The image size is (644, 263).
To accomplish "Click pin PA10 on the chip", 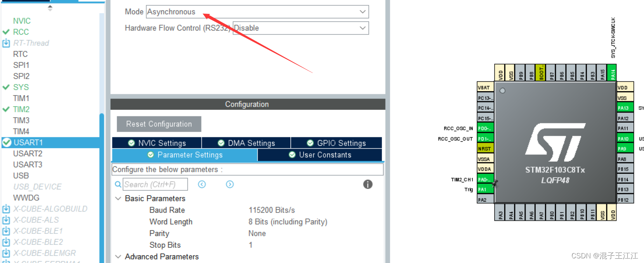I will (625, 138).
